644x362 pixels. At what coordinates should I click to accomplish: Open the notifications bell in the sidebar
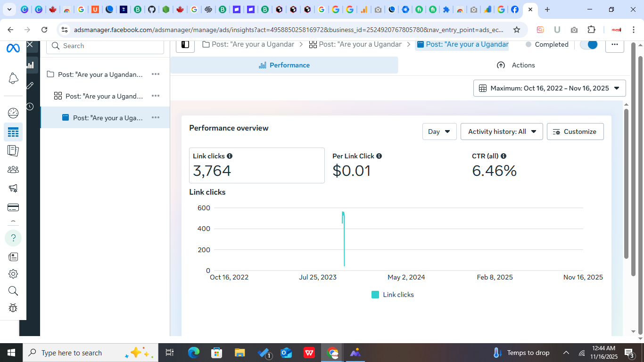click(x=13, y=78)
